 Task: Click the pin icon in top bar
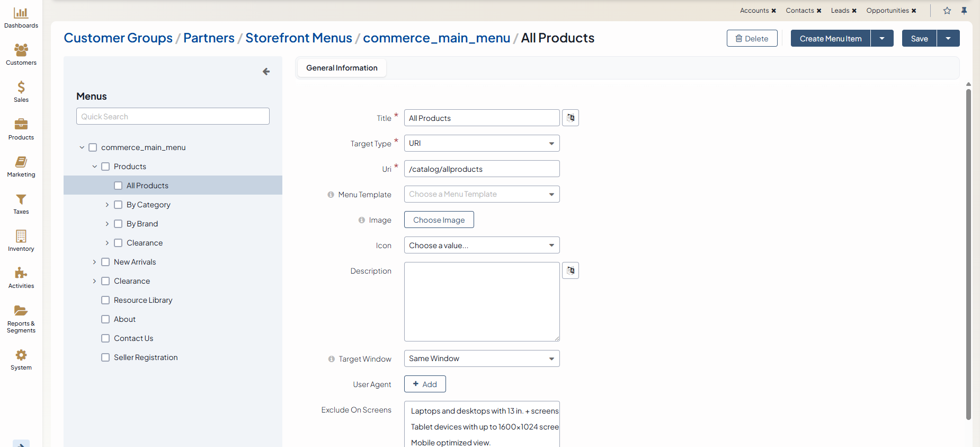tap(964, 11)
